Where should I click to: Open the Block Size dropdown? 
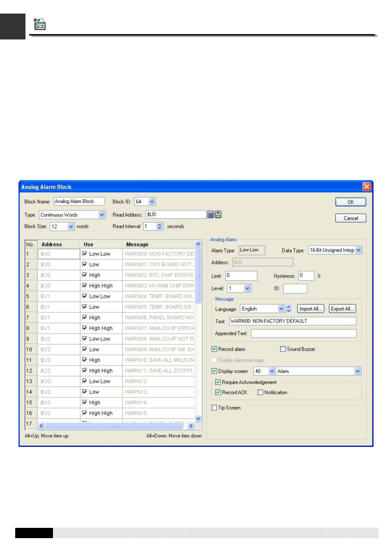[x=71, y=227]
